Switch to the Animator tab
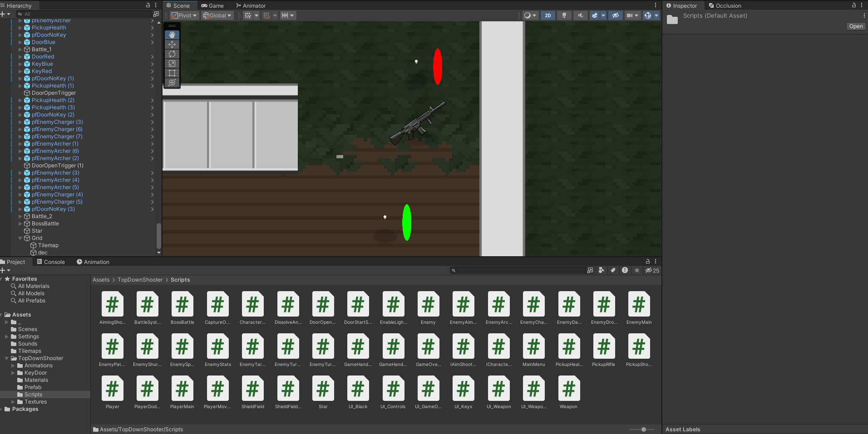This screenshot has height=434, width=868. (x=251, y=5)
